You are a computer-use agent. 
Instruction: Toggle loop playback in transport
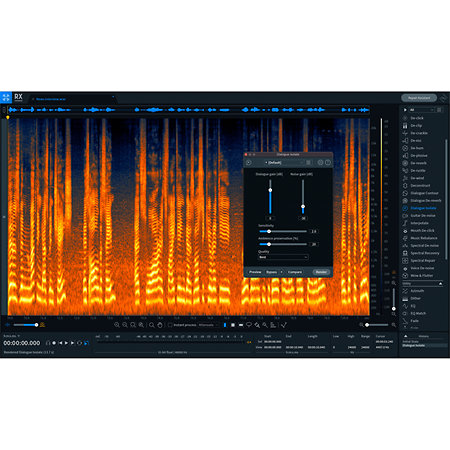(x=79, y=343)
